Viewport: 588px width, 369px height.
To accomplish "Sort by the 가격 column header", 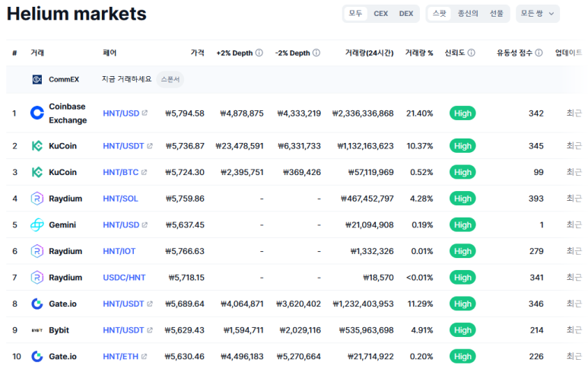I will pos(197,52).
